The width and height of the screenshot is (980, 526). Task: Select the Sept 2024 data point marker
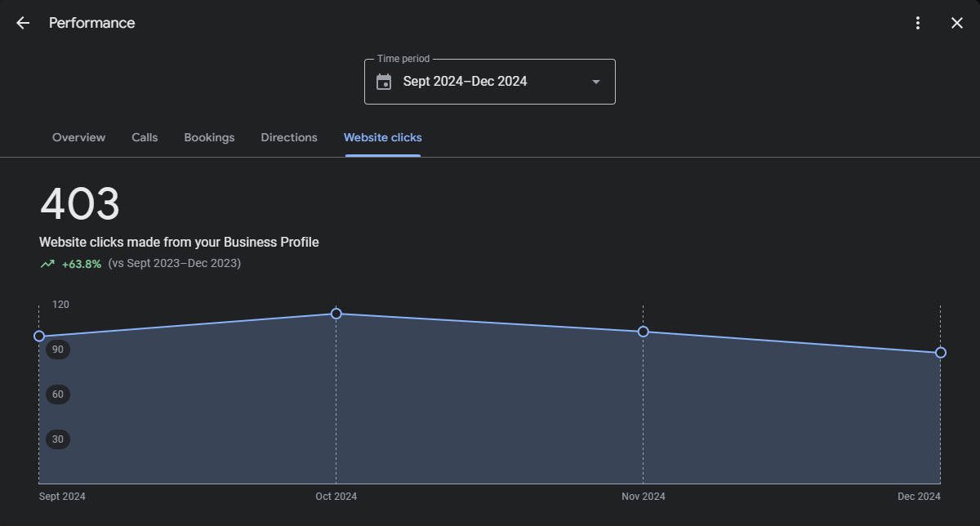point(38,336)
